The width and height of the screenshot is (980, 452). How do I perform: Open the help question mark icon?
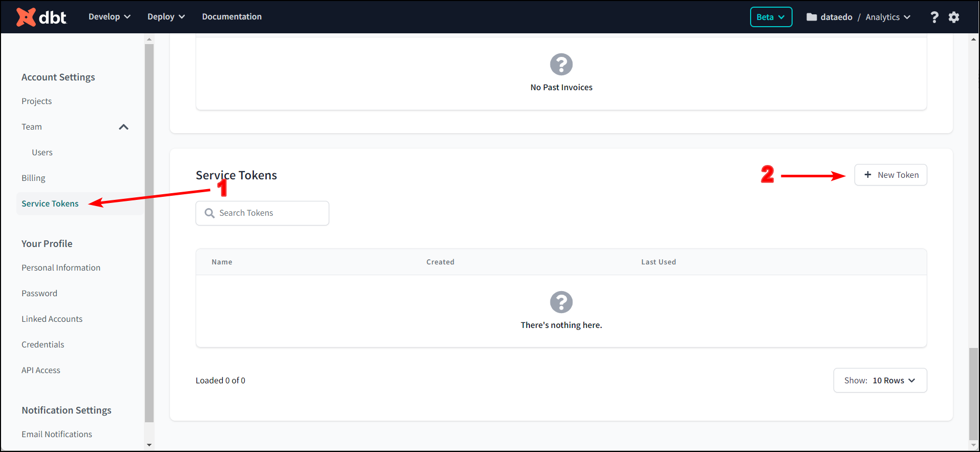point(934,17)
